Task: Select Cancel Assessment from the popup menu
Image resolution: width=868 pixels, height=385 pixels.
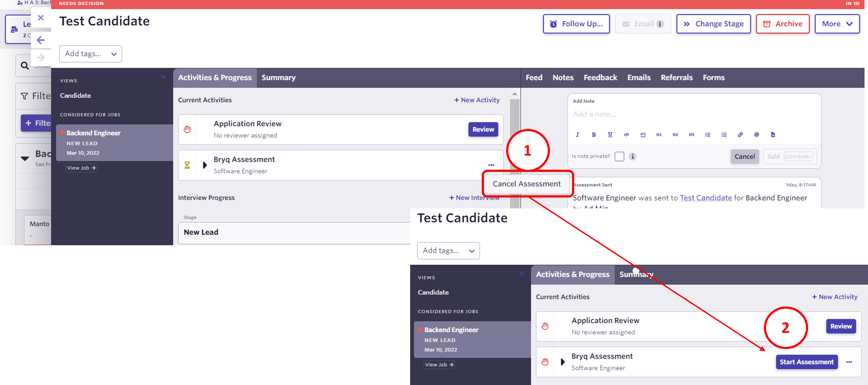Action: click(526, 184)
